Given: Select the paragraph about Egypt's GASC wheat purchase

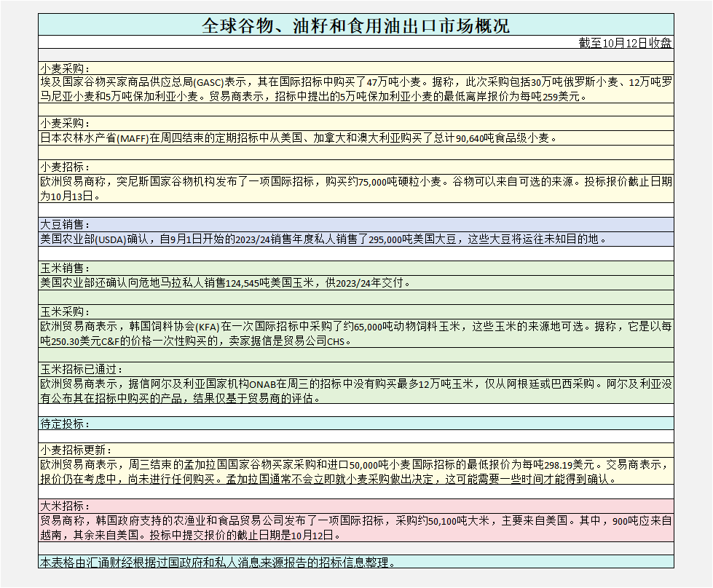Looking at the screenshot, I should click(x=356, y=89).
